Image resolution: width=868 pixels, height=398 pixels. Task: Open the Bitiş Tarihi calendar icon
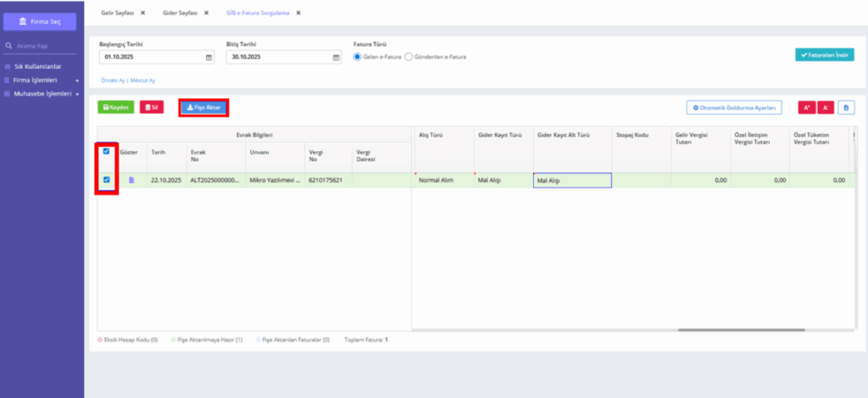[x=336, y=57]
